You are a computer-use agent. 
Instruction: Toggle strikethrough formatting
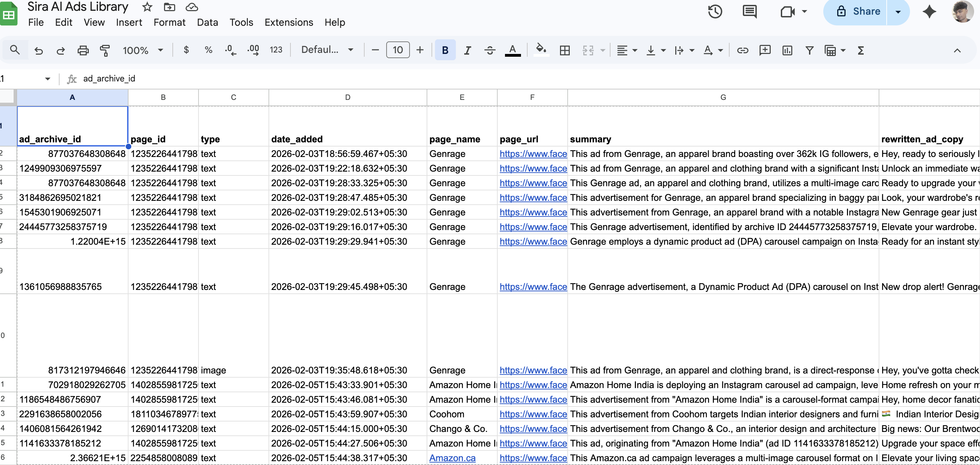click(490, 50)
